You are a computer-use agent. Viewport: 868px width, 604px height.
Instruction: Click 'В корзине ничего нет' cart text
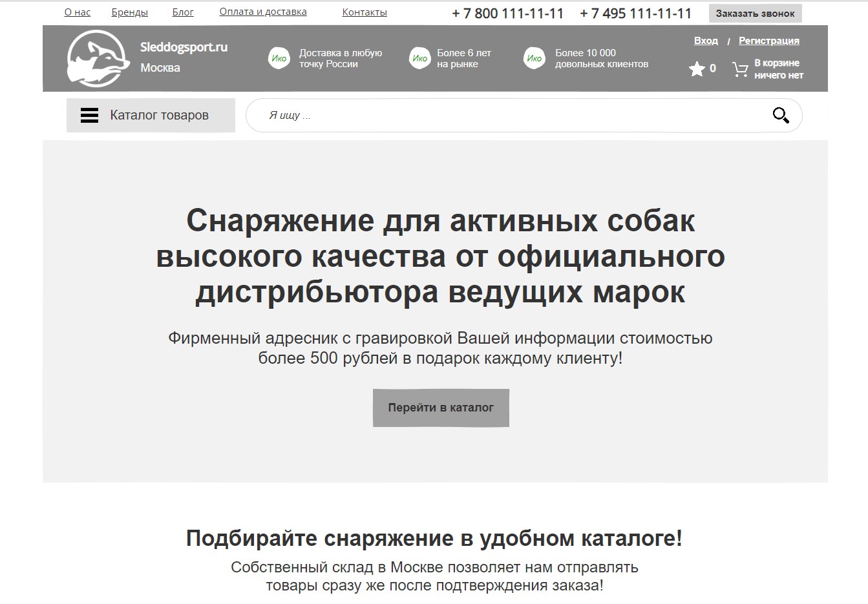point(779,69)
